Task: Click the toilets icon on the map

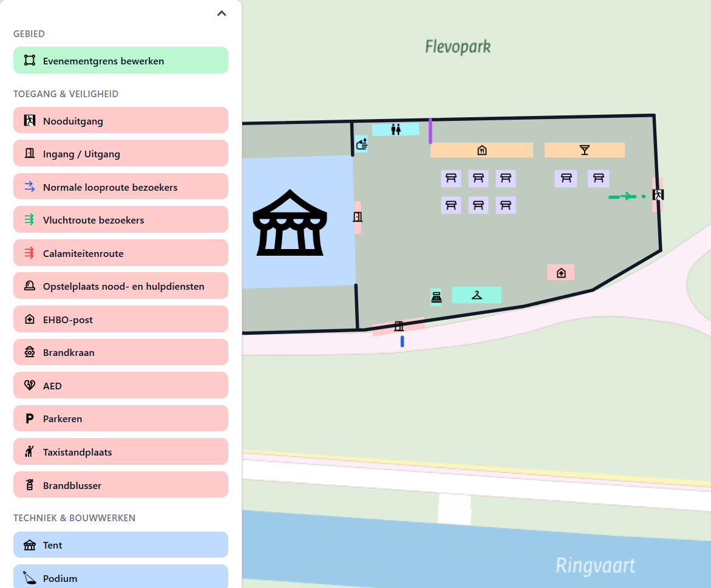Action: (396, 129)
